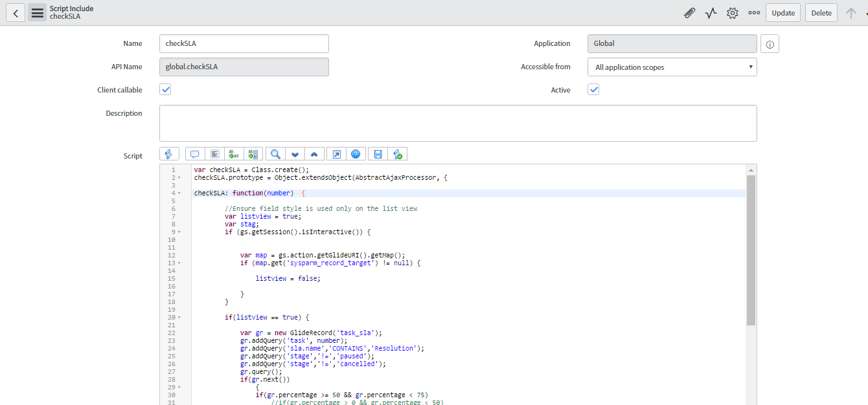The image size is (868, 405).
Task: Click the code 'var checkSLA = Class.create();'
Action: click(x=251, y=170)
